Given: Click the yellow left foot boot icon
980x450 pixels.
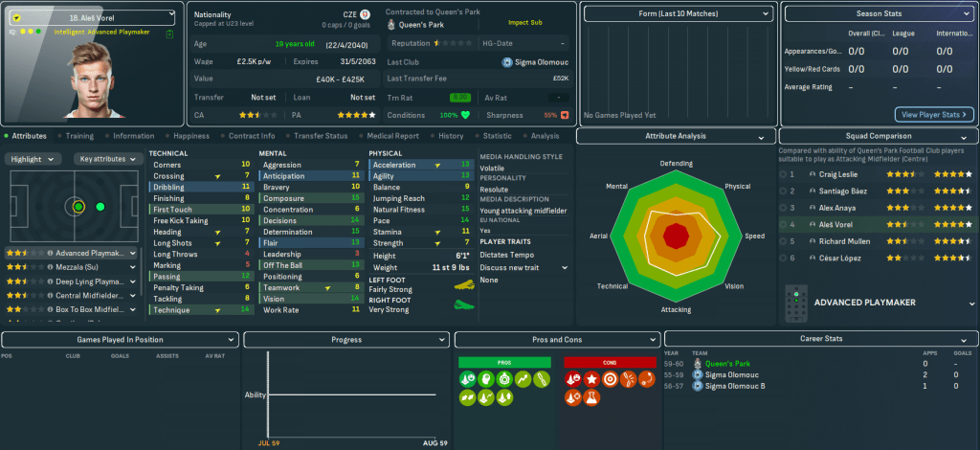Looking at the screenshot, I should [x=462, y=287].
